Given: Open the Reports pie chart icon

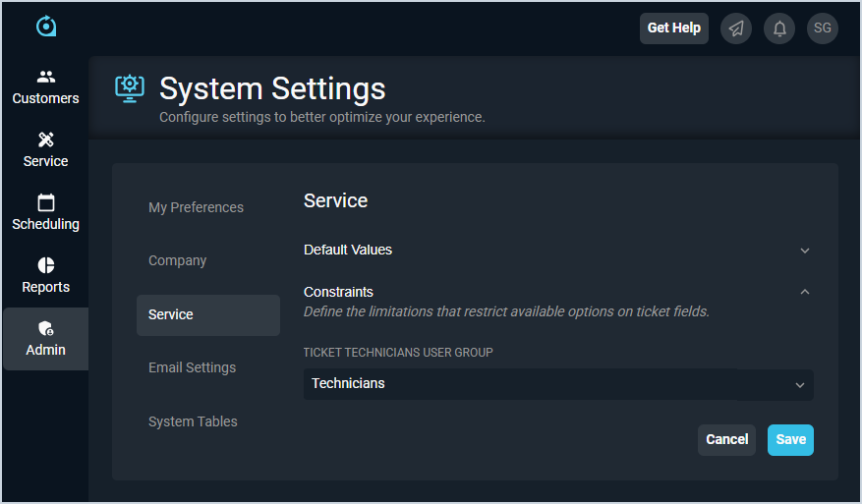Looking at the screenshot, I should [x=46, y=265].
